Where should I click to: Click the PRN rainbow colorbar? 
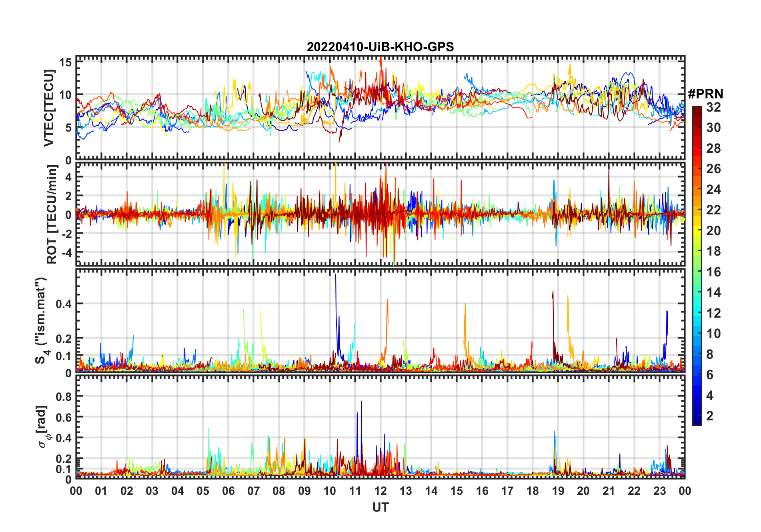click(697, 266)
